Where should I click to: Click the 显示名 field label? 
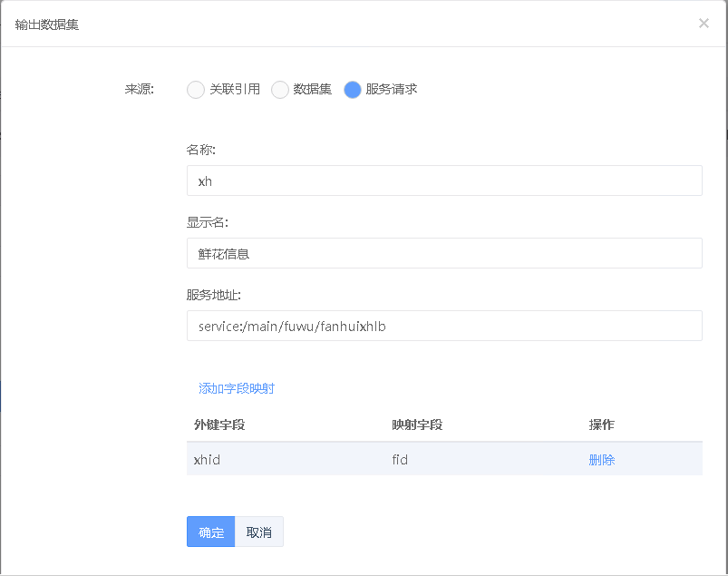(x=207, y=222)
